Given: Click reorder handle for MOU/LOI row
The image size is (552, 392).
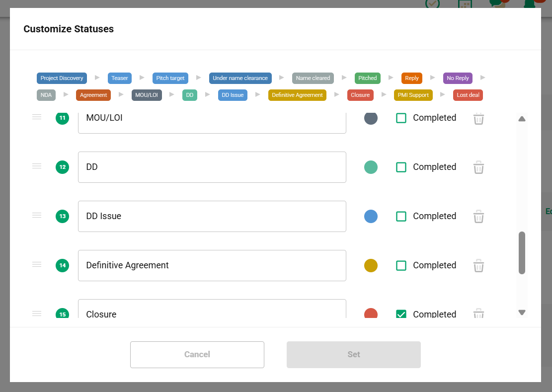Looking at the screenshot, I should point(37,117).
